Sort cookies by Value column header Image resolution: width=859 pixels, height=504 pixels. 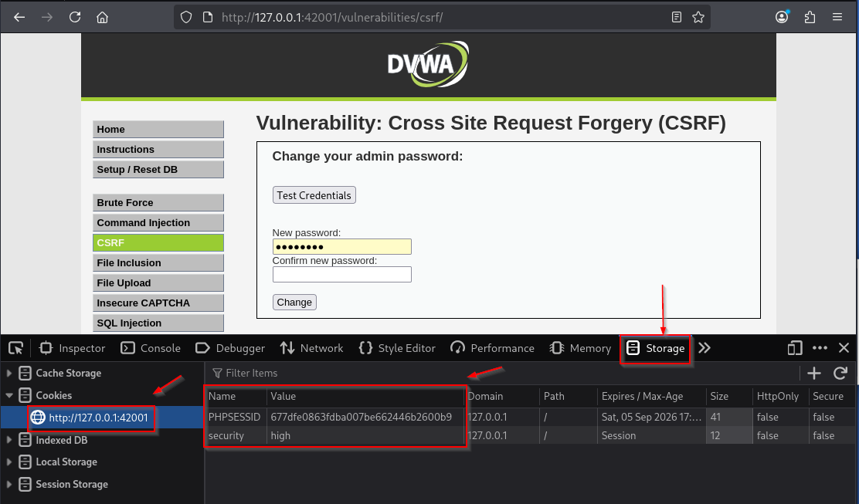(x=366, y=396)
